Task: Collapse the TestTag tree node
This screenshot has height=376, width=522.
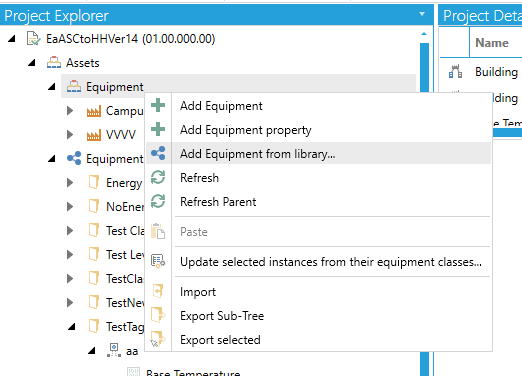Action: (x=71, y=327)
